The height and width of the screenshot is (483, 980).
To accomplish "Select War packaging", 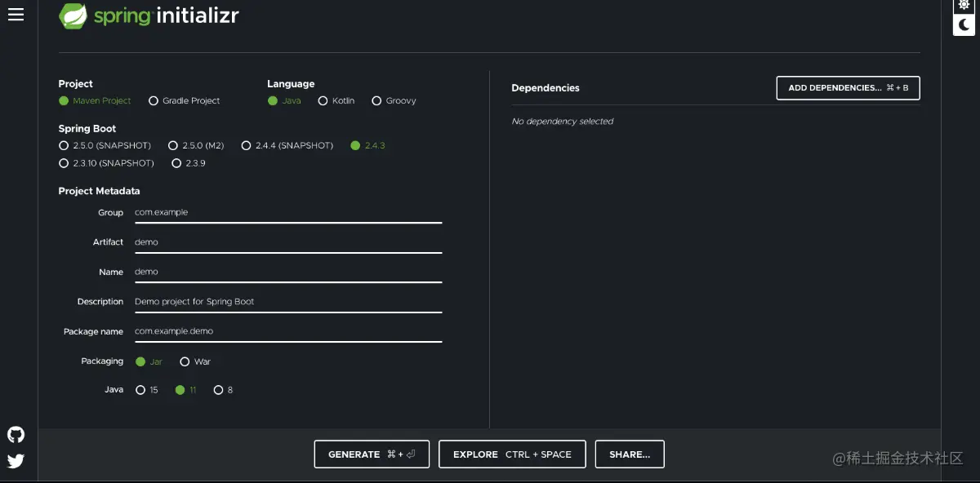I will 195,361.
